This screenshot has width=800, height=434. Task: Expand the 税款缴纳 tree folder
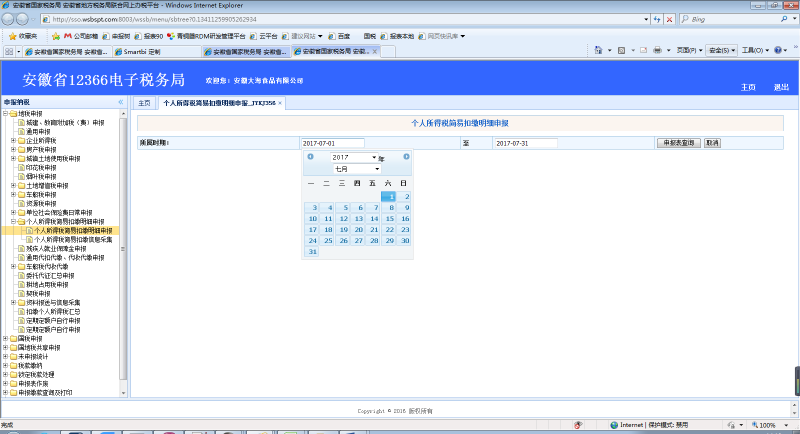pyautogui.click(x=6, y=365)
